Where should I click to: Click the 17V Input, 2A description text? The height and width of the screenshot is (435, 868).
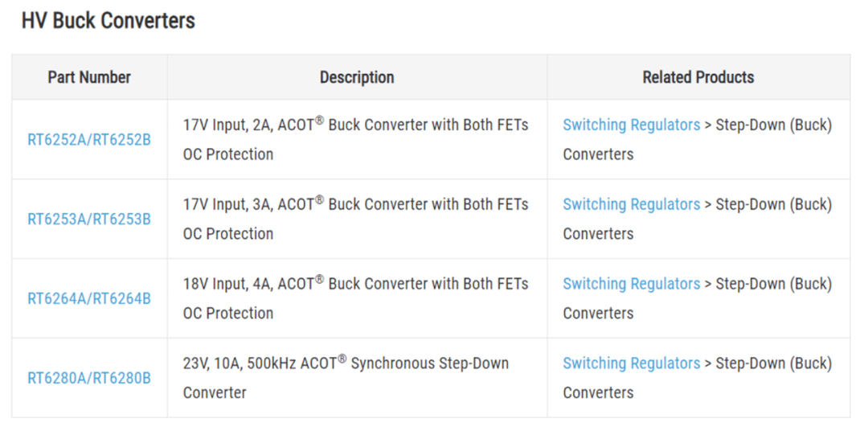pos(355,125)
